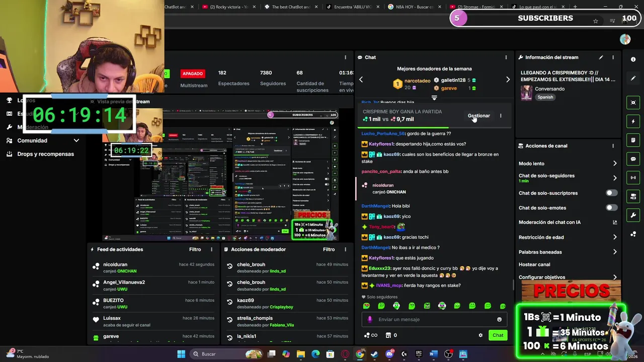Click the Enviar un mensaje chat input

(x=434, y=319)
